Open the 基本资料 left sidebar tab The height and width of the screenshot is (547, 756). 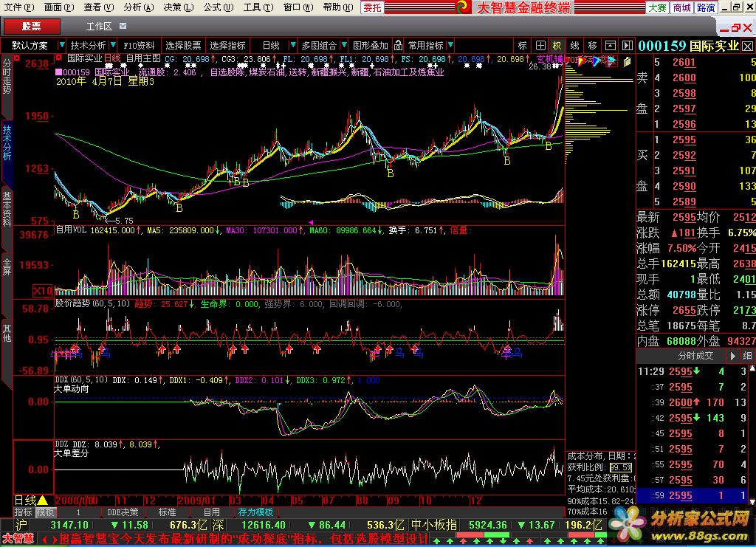(x=7, y=209)
